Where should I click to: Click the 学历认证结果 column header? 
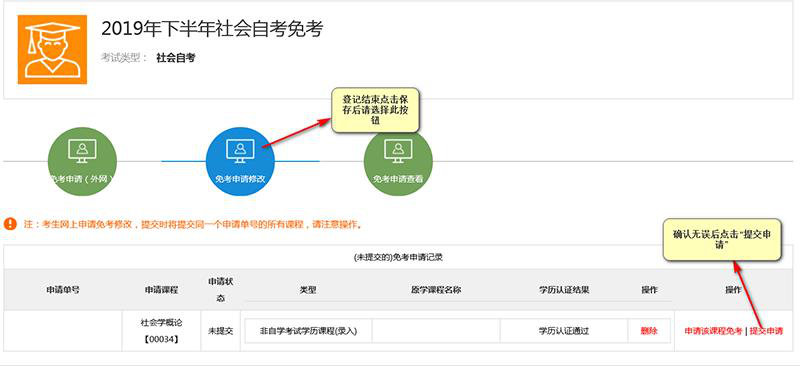point(564,289)
